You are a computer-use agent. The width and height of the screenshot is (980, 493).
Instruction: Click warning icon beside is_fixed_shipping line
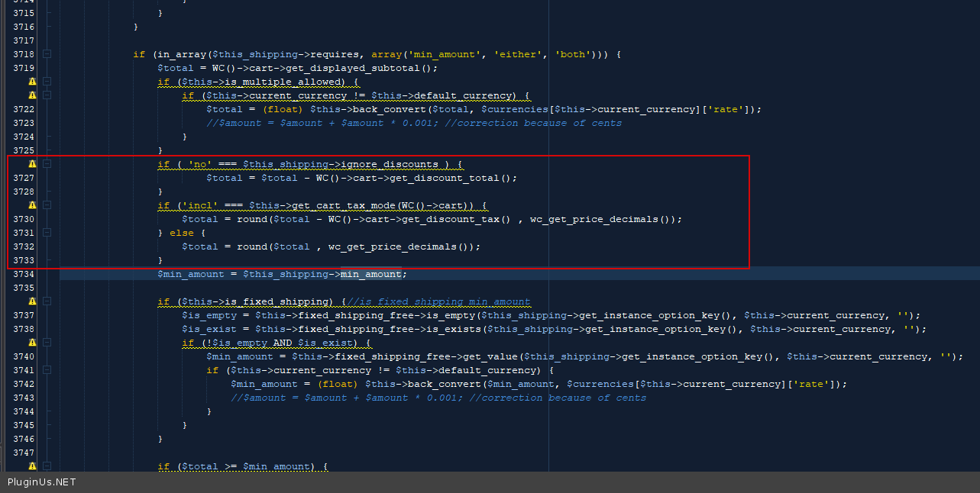click(32, 301)
